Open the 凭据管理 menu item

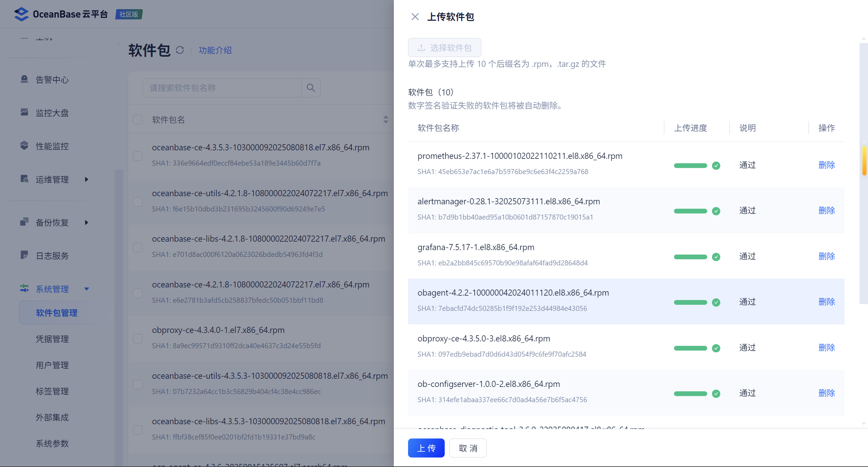pyautogui.click(x=52, y=339)
